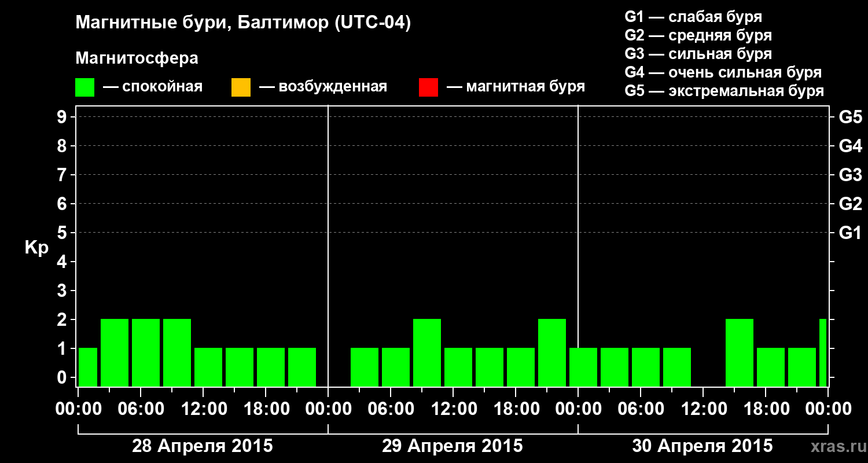
Task: Click the 'G5 — экстремальная буря' legend line
Action: [x=724, y=91]
